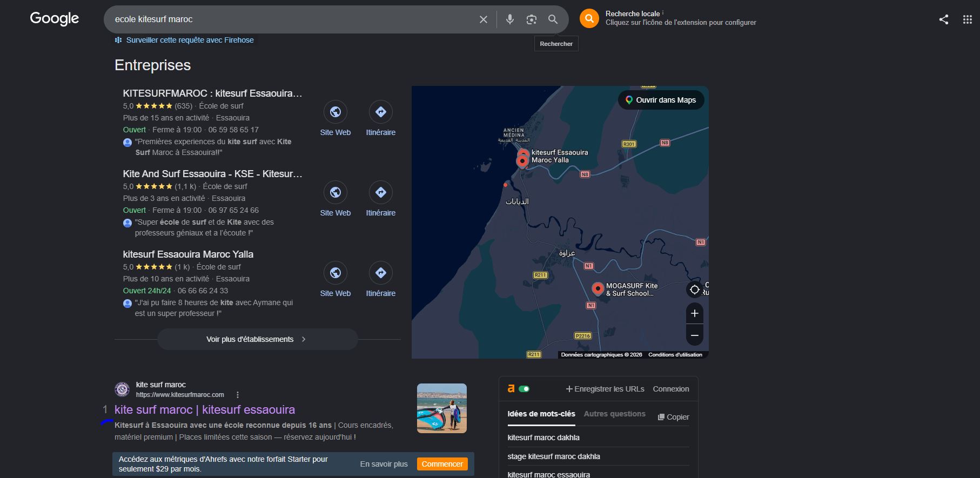Expand Voir plus d'établissements
The height and width of the screenshot is (478, 980).
click(x=257, y=339)
